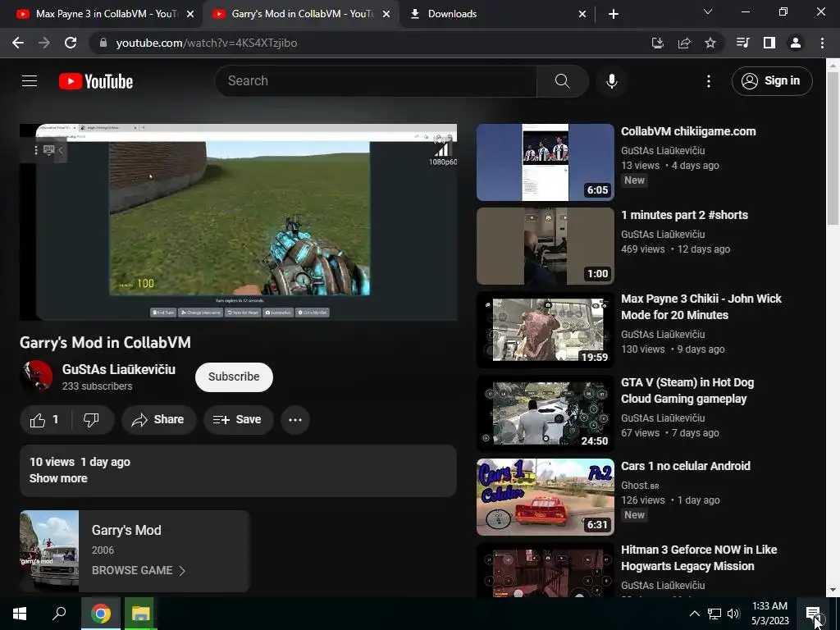The width and height of the screenshot is (840, 630).
Task: Expand description with Show more
Action: tap(58, 478)
